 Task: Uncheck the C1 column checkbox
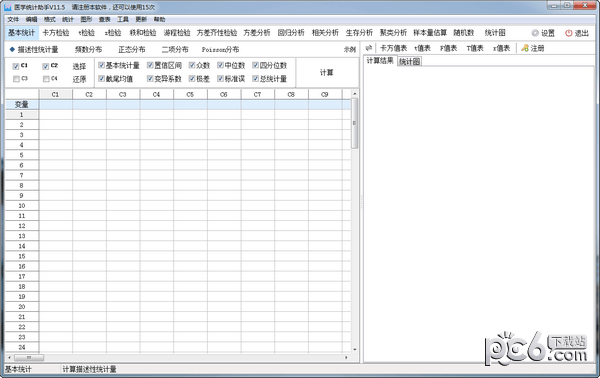16,66
